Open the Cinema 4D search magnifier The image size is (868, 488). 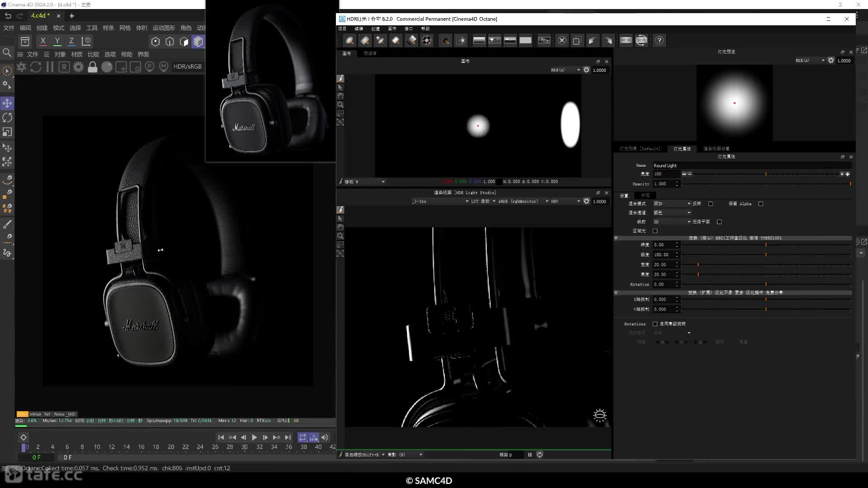tap(7, 53)
